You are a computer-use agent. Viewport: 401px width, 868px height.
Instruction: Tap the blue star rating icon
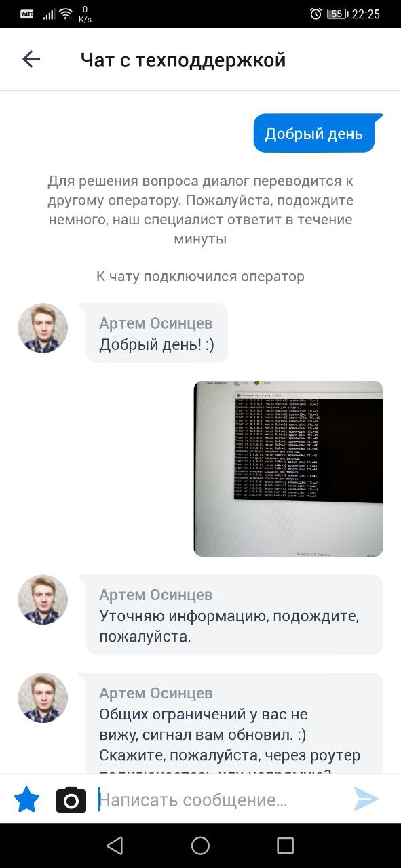pyautogui.click(x=27, y=800)
